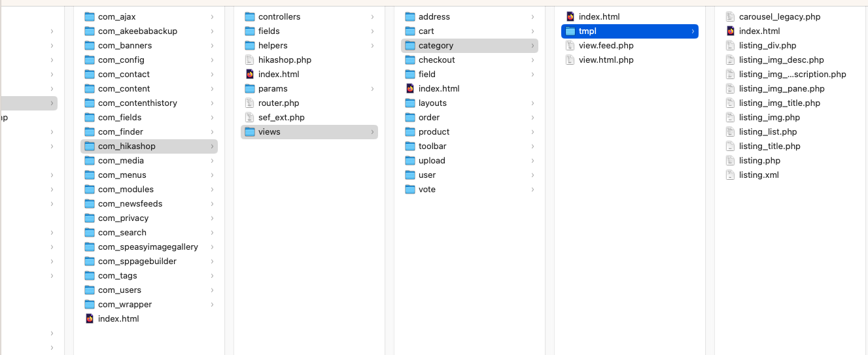The image size is (868, 355).
Task: Click the views folder icon
Action: 250,132
